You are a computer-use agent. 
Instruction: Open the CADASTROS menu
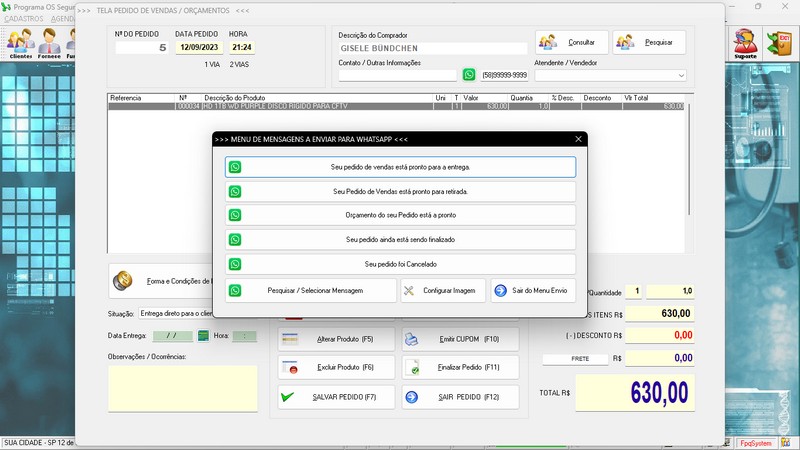24,19
